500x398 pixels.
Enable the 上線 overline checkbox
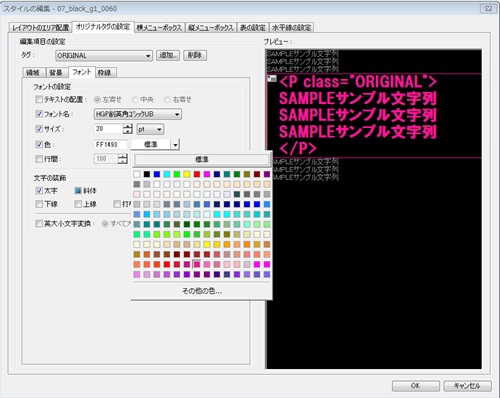pyautogui.click(x=78, y=204)
